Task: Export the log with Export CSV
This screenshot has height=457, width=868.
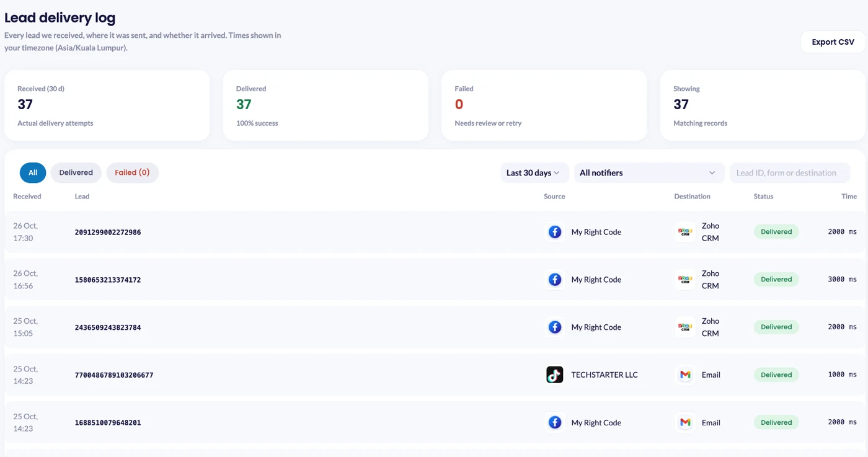Action: click(833, 42)
